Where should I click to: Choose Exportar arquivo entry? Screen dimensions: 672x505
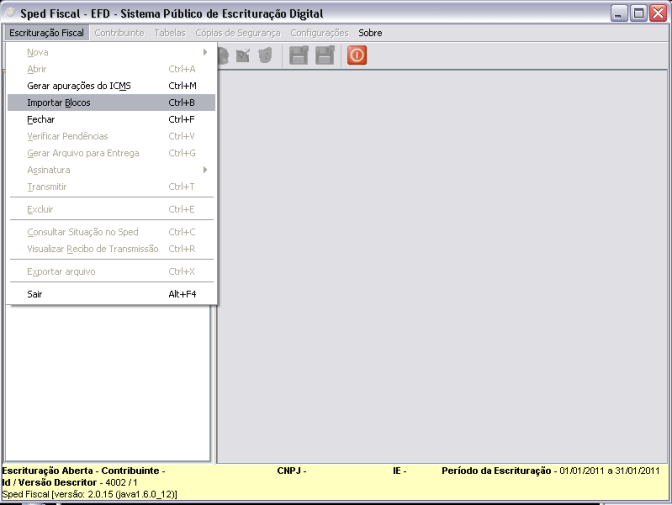111,271
